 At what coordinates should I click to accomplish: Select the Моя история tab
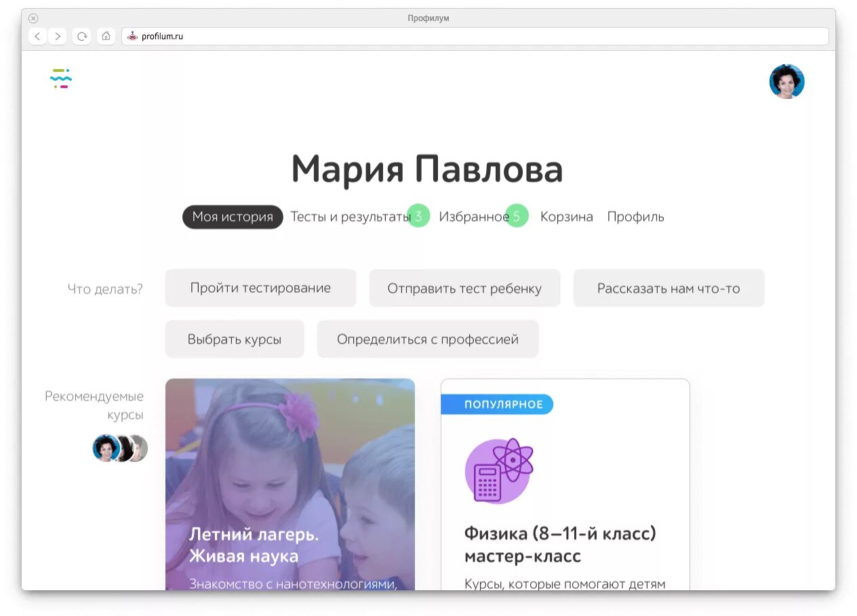pyautogui.click(x=233, y=217)
